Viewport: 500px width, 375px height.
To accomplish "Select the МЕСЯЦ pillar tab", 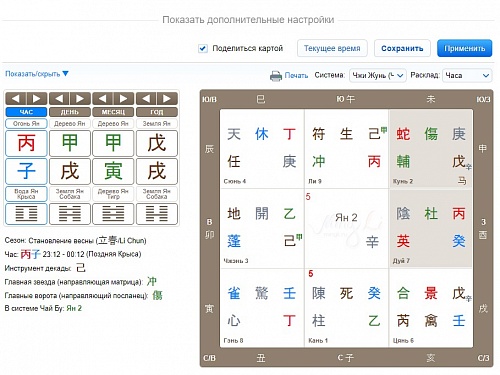I will click(113, 112).
